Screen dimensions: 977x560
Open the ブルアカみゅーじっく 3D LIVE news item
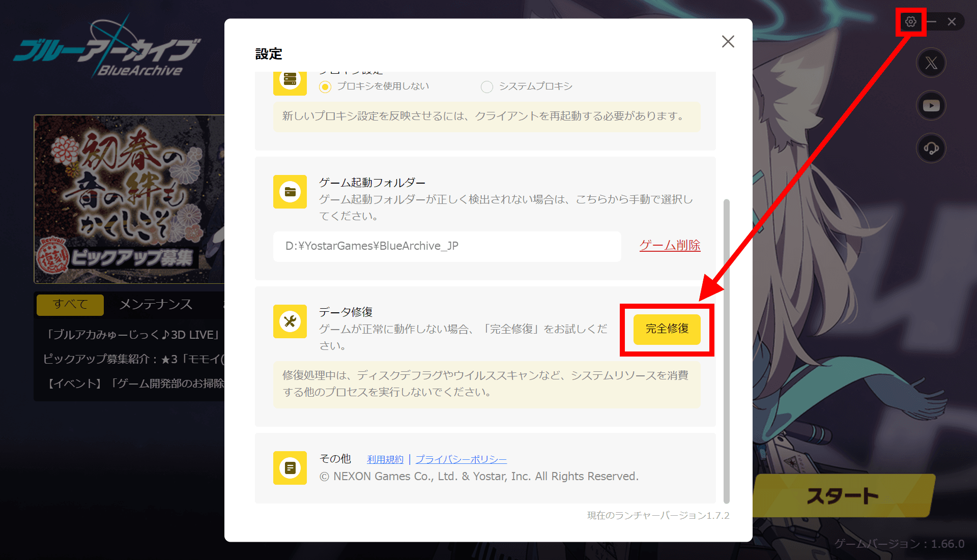133,335
